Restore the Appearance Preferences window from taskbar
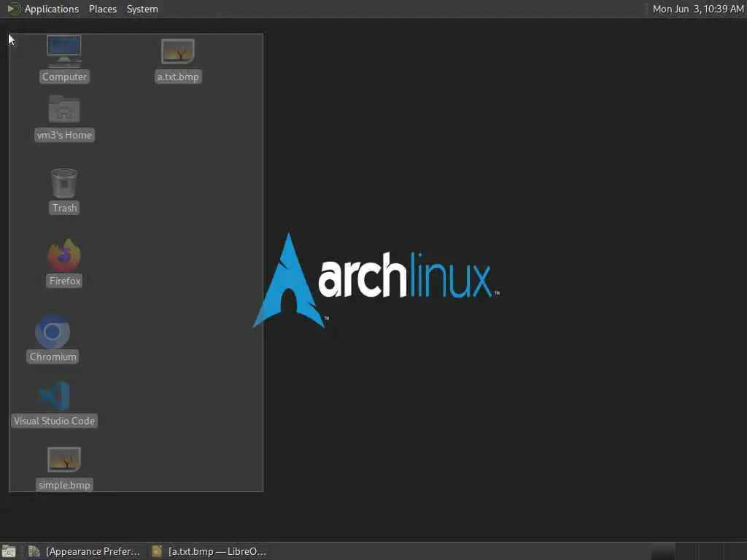The height and width of the screenshot is (560, 747). click(85, 551)
